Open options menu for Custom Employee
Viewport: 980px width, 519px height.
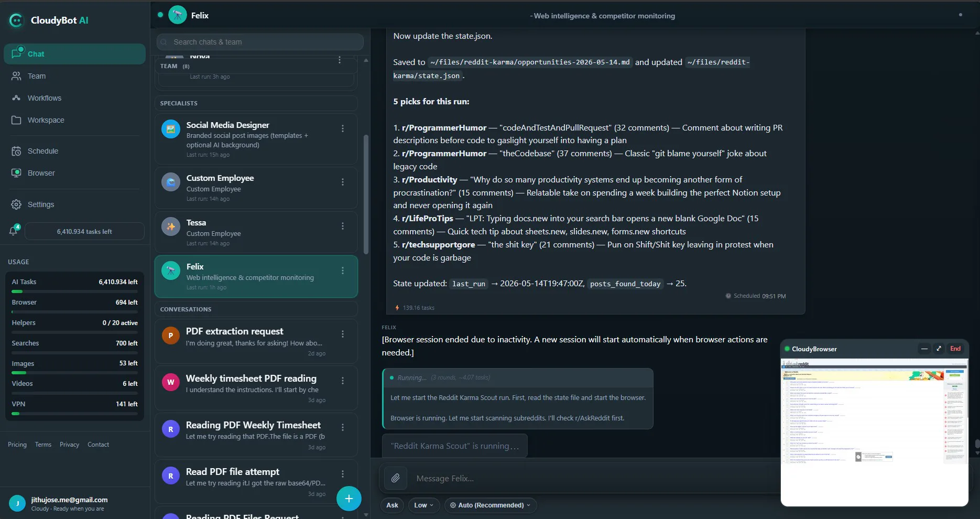[343, 182]
